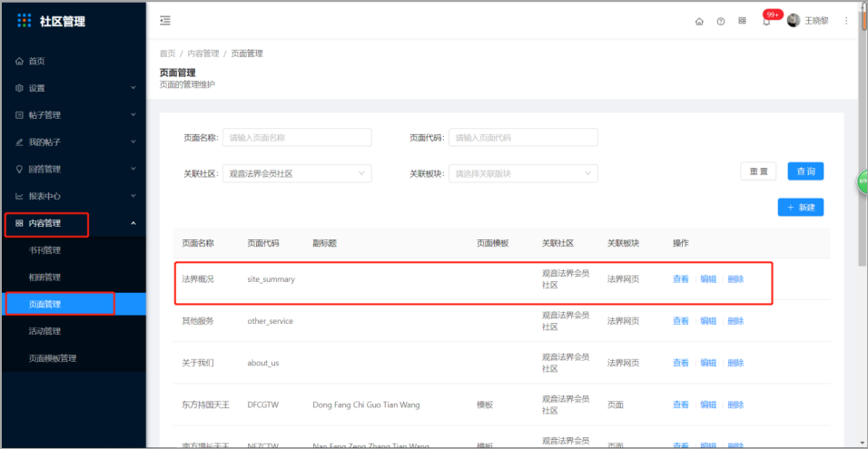Click user avatar of 王晓黎
This screenshot has height=449, width=868.
[x=794, y=21]
